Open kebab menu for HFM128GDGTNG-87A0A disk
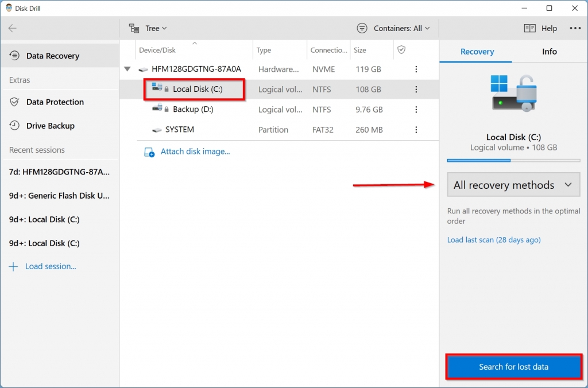 (416, 69)
